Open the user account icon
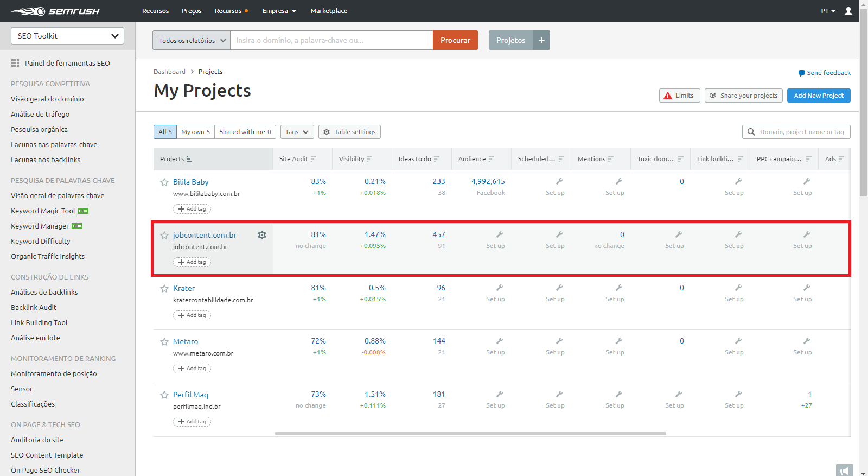868x476 pixels. click(x=848, y=11)
